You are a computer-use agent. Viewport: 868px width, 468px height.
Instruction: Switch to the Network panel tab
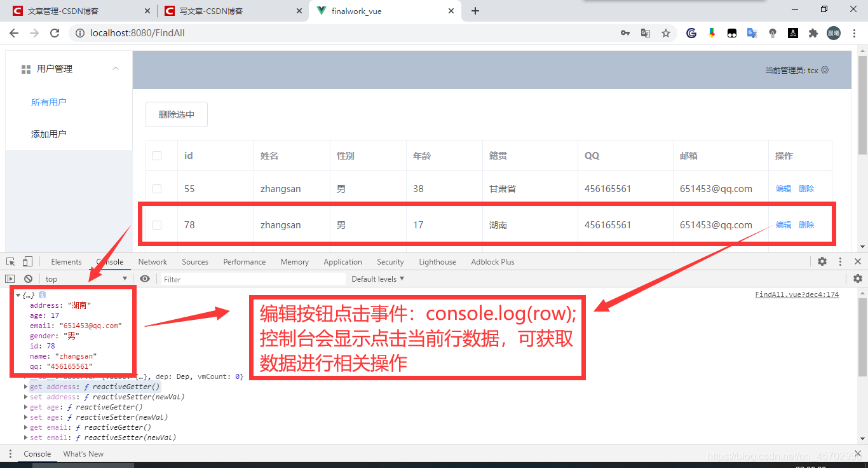coord(153,261)
